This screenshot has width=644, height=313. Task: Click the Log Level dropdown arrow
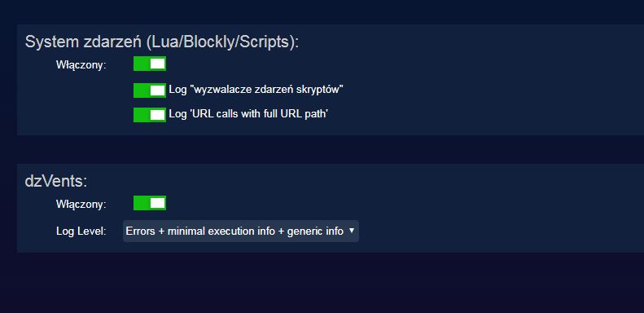351,231
